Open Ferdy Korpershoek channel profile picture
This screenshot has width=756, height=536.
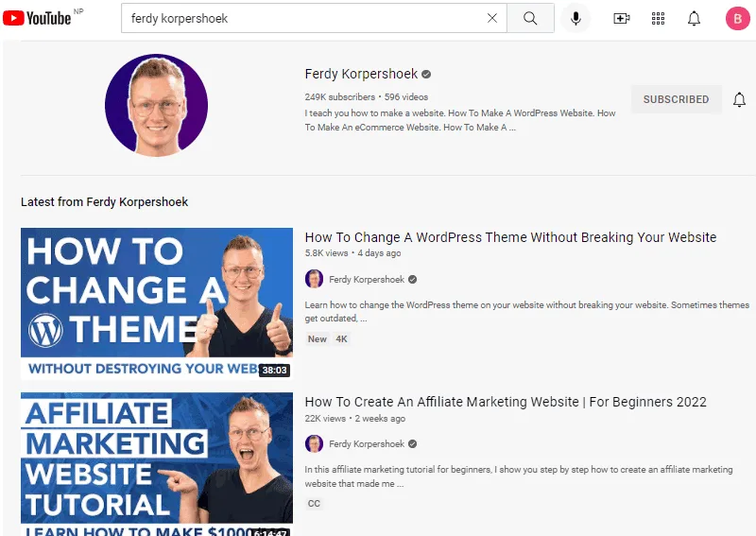[156, 105]
